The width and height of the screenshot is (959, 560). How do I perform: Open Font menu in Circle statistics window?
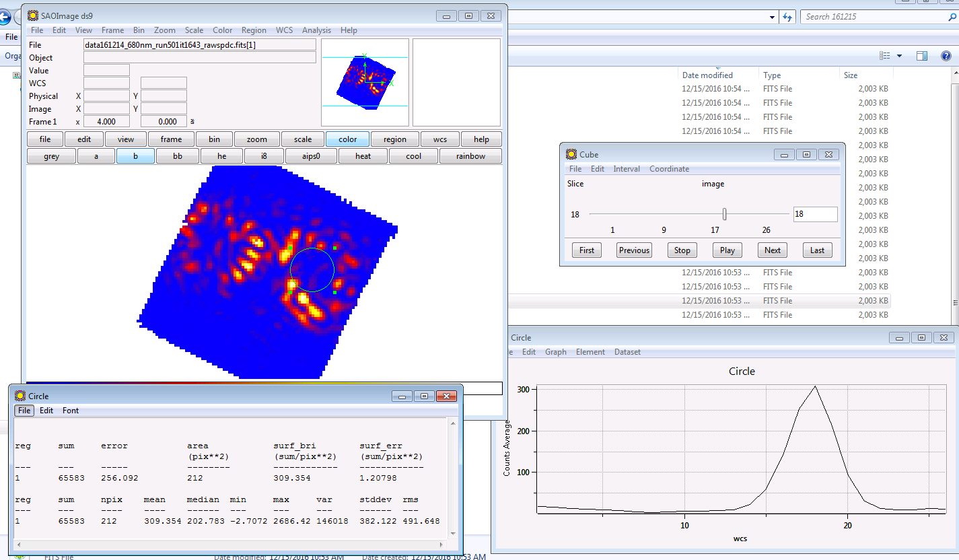tap(71, 411)
